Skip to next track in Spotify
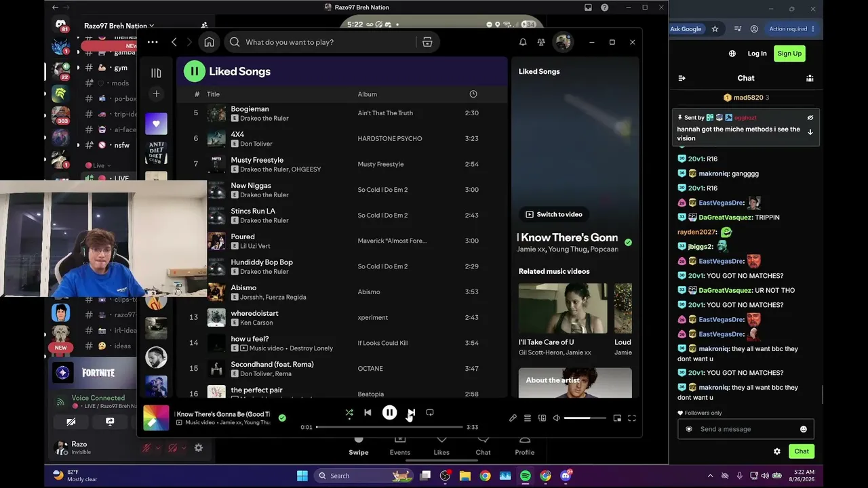The width and height of the screenshot is (868, 488). [411, 412]
